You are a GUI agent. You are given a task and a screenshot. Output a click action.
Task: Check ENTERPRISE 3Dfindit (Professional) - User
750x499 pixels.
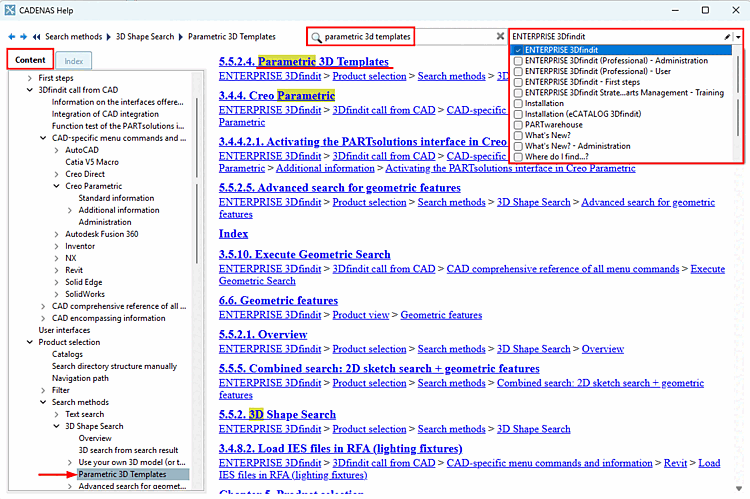pyautogui.click(x=518, y=71)
